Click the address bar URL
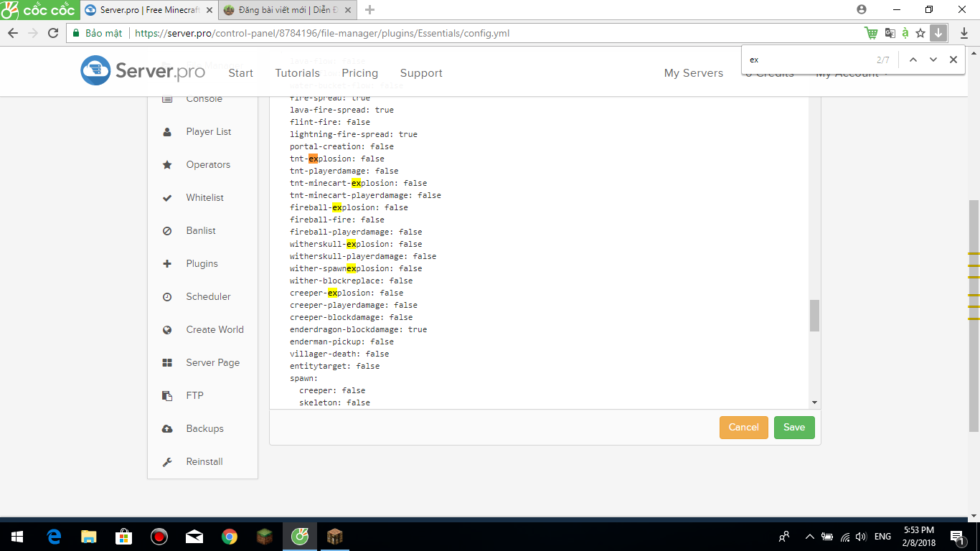This screenshot has height=551, width=980. 322,33
